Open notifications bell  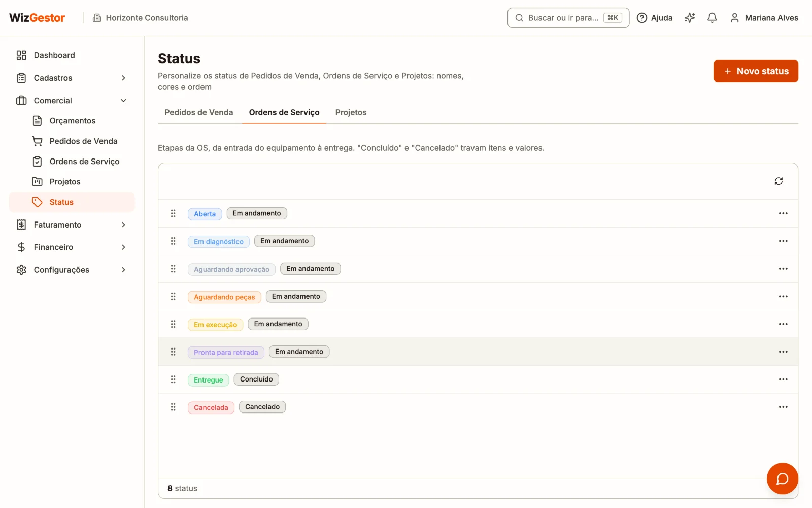(712, 18)
